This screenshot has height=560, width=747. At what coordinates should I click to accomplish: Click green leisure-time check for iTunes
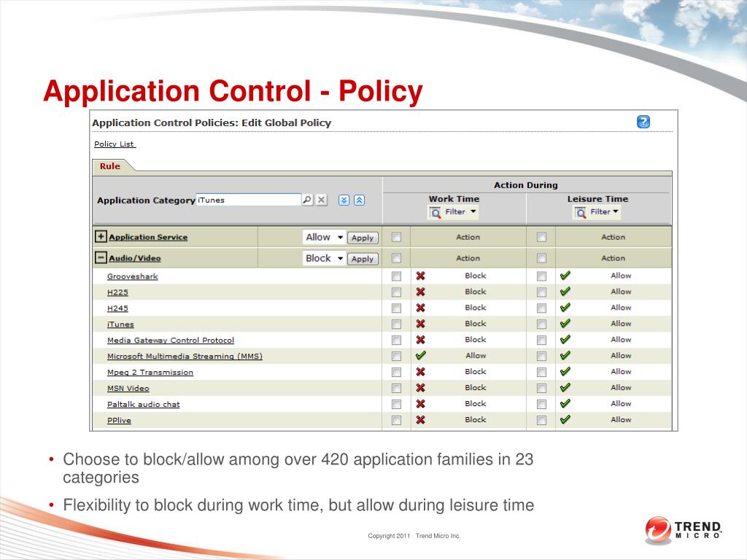[565, 323]
